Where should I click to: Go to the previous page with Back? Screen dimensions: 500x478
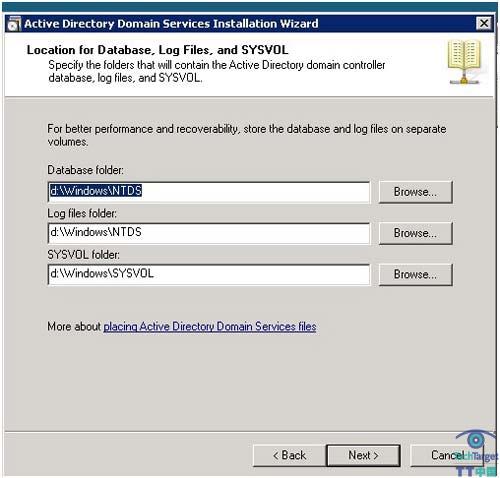click(x=289, y=455)
